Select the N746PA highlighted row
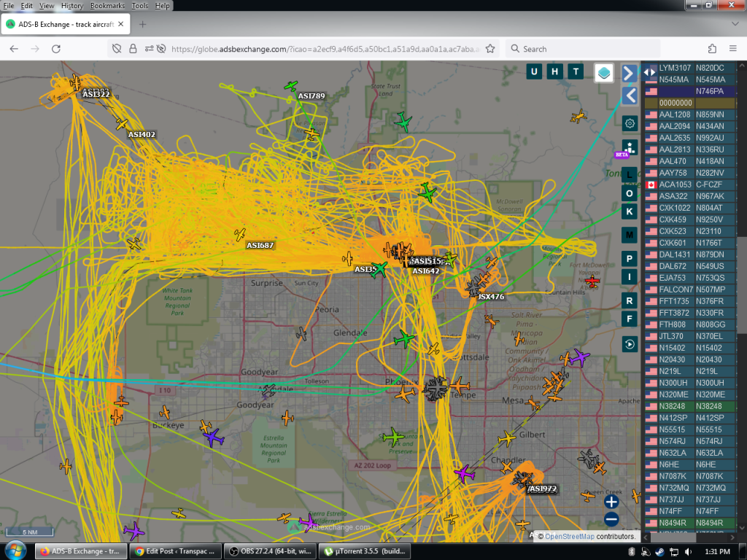Image resolution: width=747 pixels, height=560 pixels. [689, 91]
